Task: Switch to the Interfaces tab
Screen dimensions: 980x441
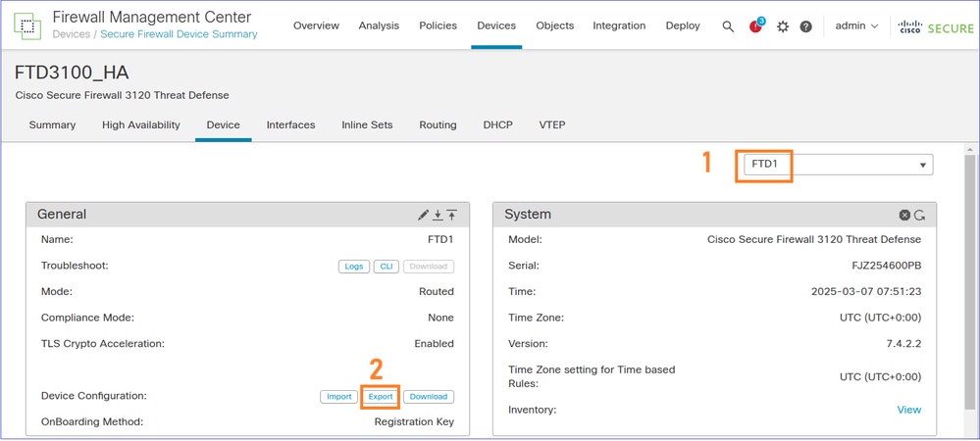Action: (290, 124)
